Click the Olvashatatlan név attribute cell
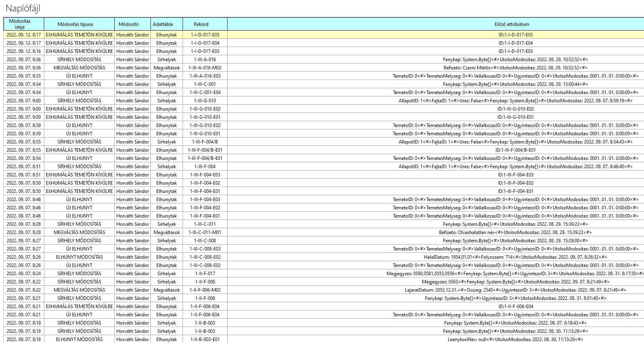Screen dimensions: 644x343 coord(515,232)
